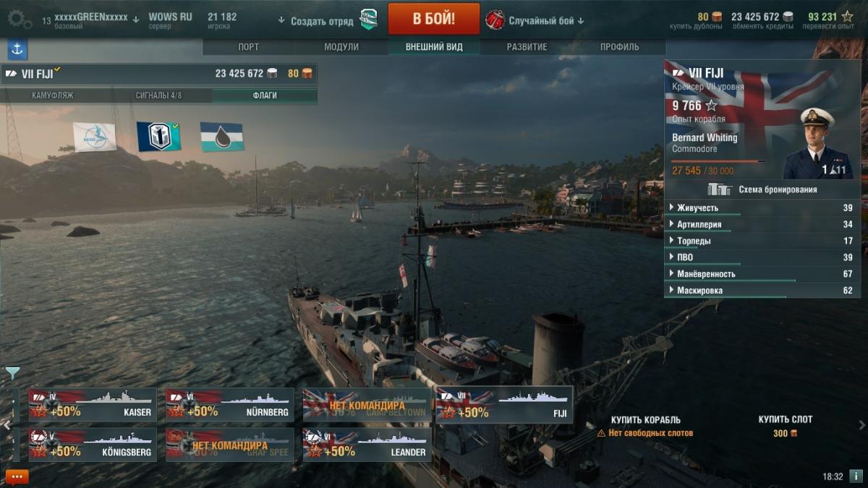Viewport: 868px width, 488px height.
Task: Click Купить слот button
Action: [x=785, y=419]
